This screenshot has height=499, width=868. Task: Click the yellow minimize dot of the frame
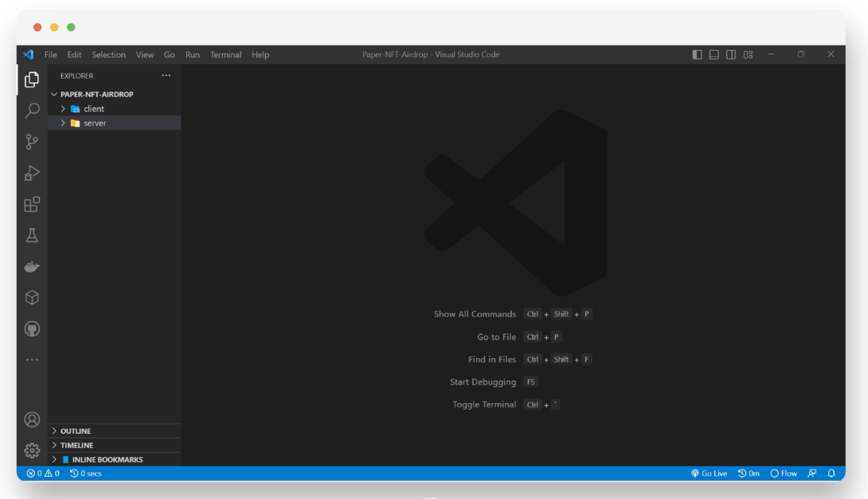tap(55, 27)
